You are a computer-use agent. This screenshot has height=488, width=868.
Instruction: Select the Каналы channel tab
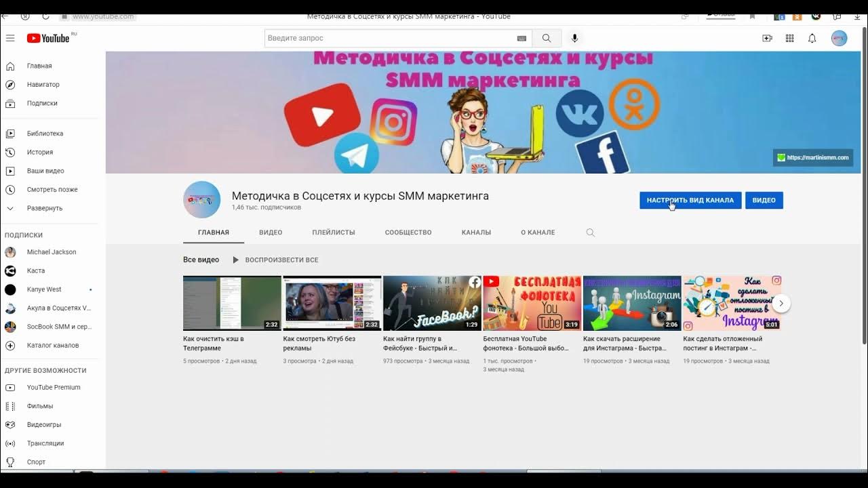(476, 232)
